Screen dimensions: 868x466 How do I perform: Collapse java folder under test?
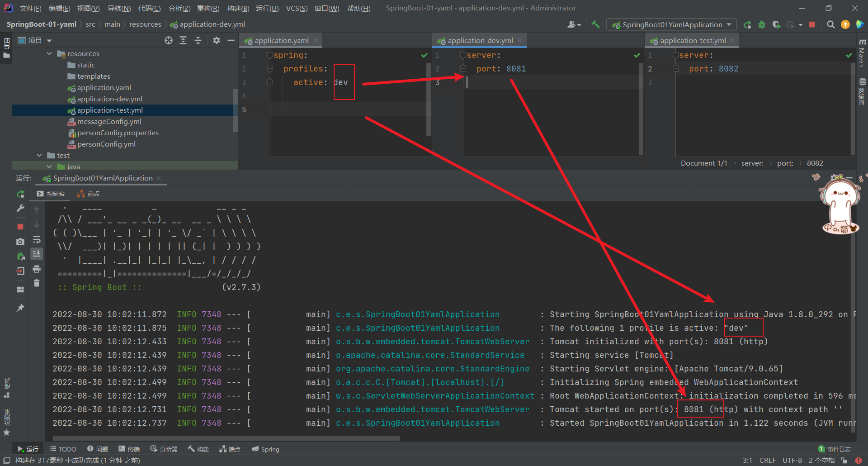[49, 166]
